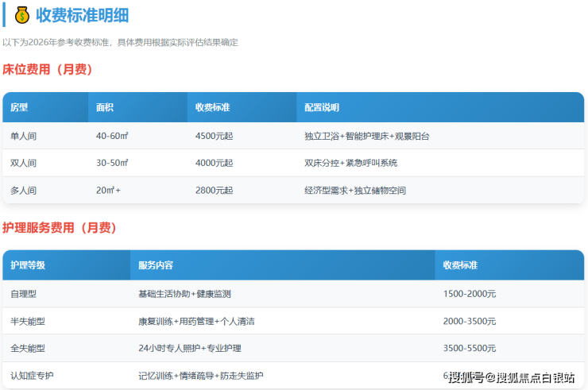Click the 4500元起 price cell
The height and width of the screenshot is (390, 588).
[214, 136]
